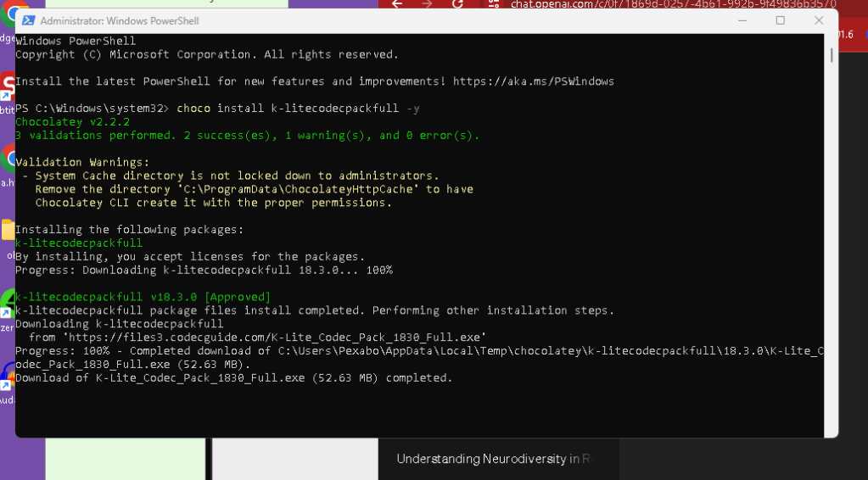This screenshot has height=480, width=868.
Task: Close the Administrator PowerShell window
Action: click(819, 20)
